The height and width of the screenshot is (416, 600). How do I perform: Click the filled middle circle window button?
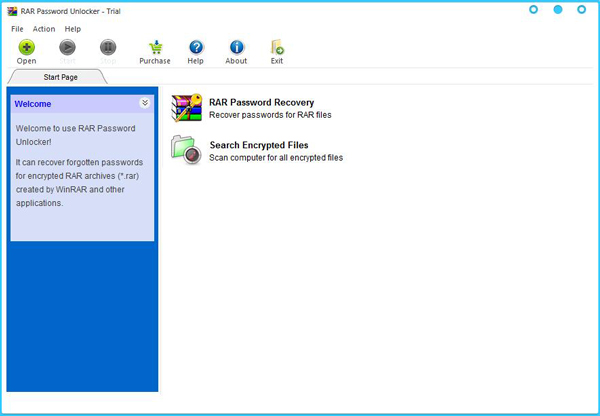(x=558, y=10)
